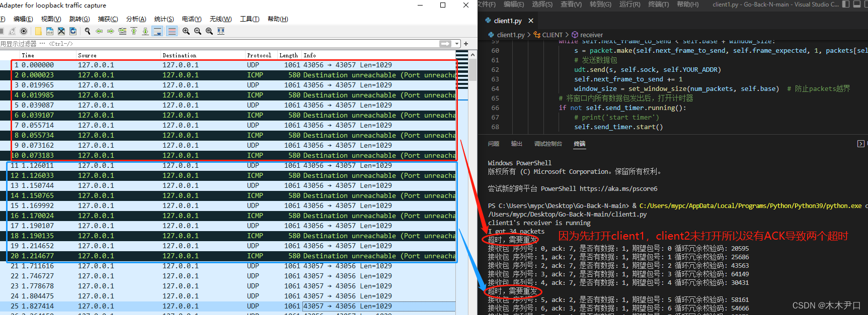Open Wireshark 编辑(E) menu
The width and height of the screenshot is (868, 315).
pyautogui.click(x=23, y=19)
